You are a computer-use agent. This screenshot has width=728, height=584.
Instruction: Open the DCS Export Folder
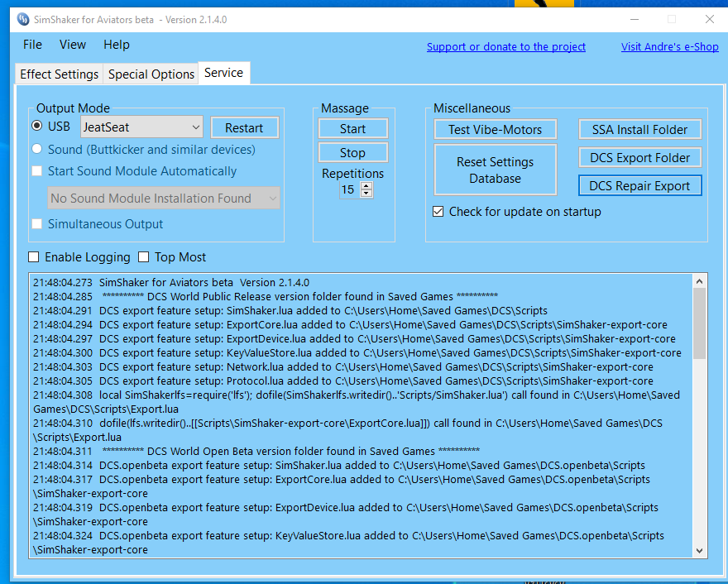click(x=639, y=158)
